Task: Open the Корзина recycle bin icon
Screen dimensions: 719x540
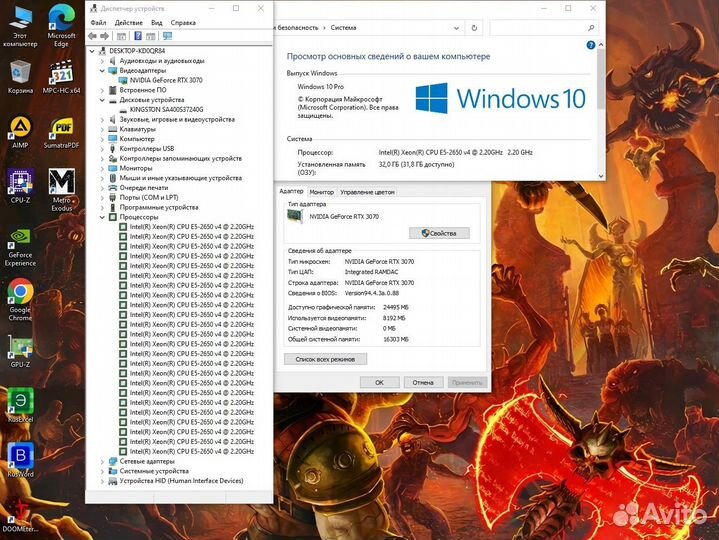Action: coord(20,77)
